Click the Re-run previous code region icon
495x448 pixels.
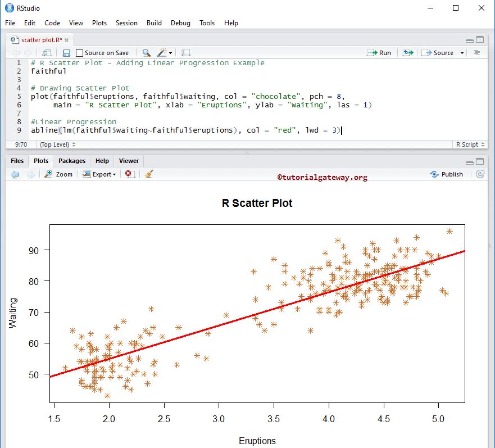[407, 52]
